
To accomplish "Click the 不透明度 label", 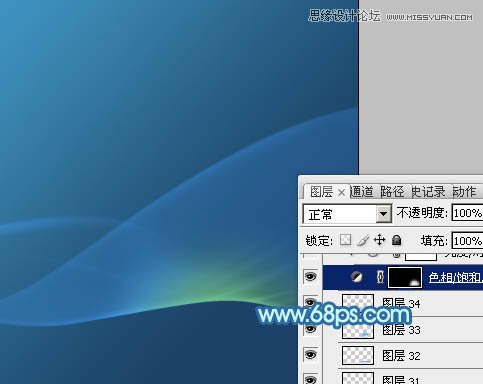I will pyautogui.click(x=422, y=213).
